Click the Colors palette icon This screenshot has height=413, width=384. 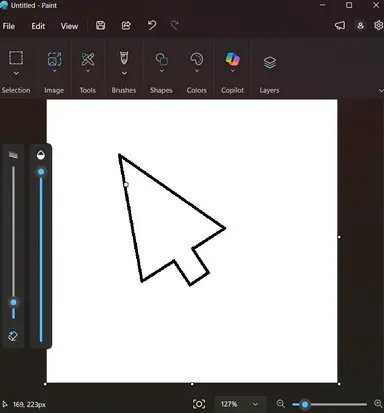point(197,59)
